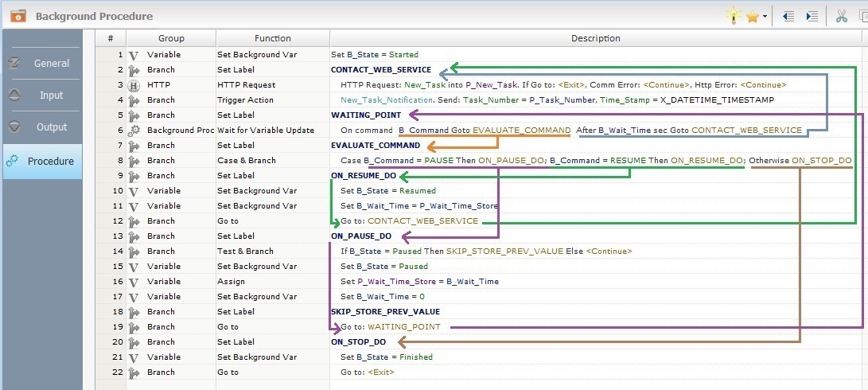Click the Description column header

(595, 38)
